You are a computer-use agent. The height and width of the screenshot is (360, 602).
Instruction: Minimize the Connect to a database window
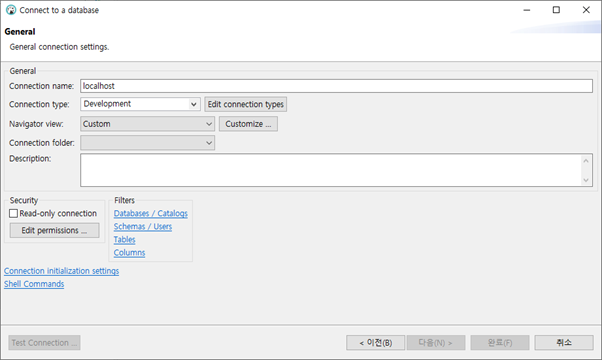(527, 10)
